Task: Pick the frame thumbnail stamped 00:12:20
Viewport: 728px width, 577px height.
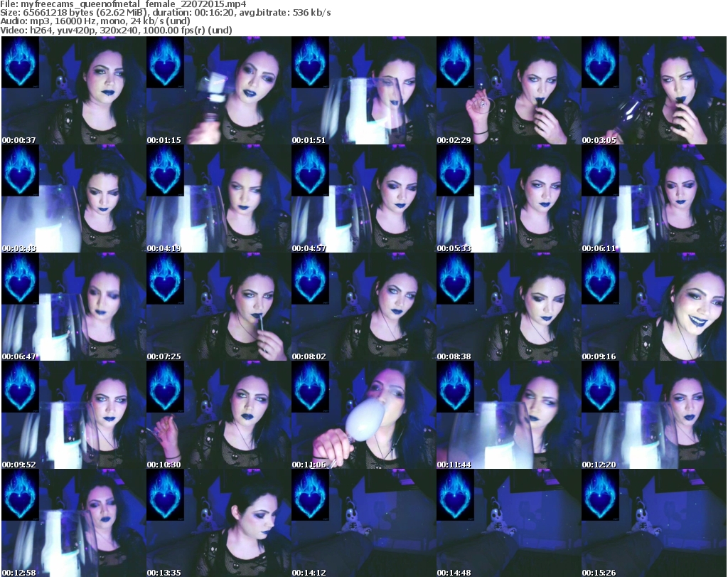Action: pyautogui.click(x=654, y=415)
